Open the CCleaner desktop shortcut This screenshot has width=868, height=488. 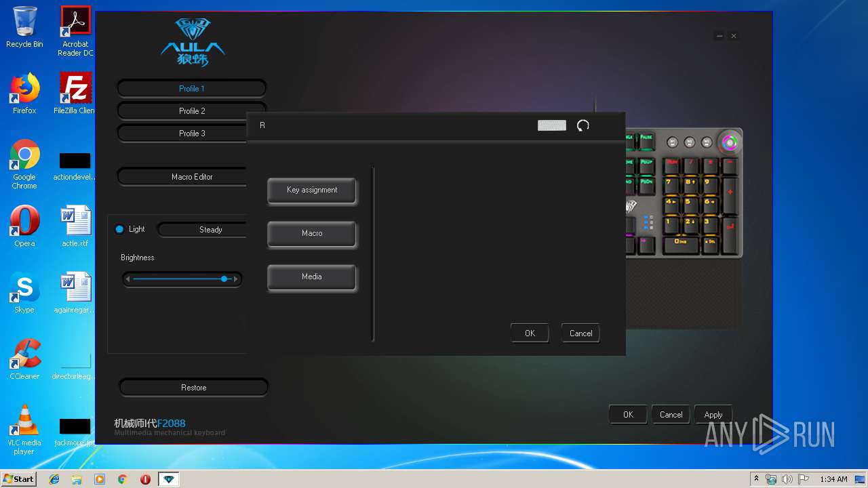[24, 359]
